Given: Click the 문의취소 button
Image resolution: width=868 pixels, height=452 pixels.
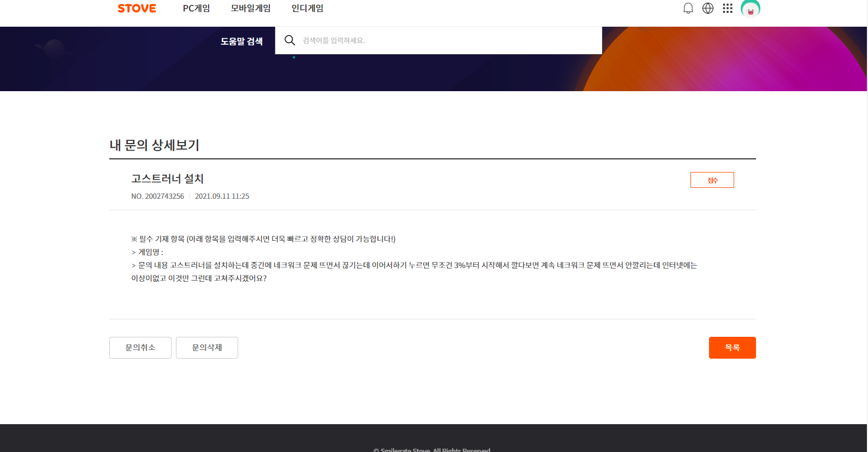Looking at the screenshot, I should tap(140, 348).
